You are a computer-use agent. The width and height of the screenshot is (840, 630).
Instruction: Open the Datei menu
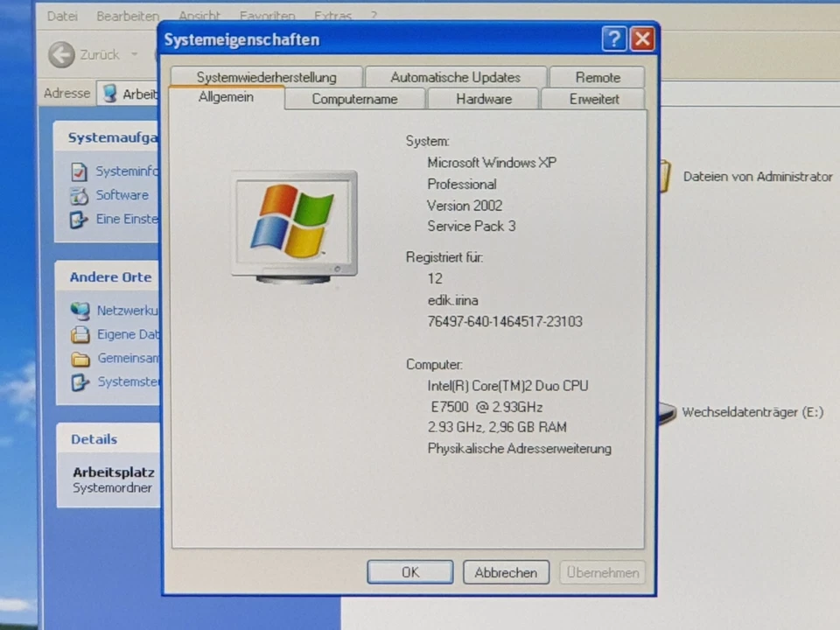click(x=62, y=16)
